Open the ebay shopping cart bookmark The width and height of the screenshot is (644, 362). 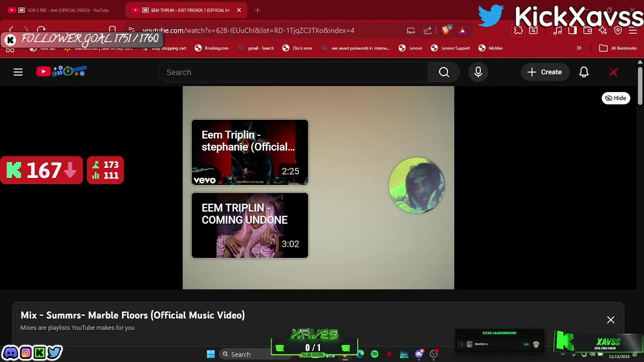point(164,48)
